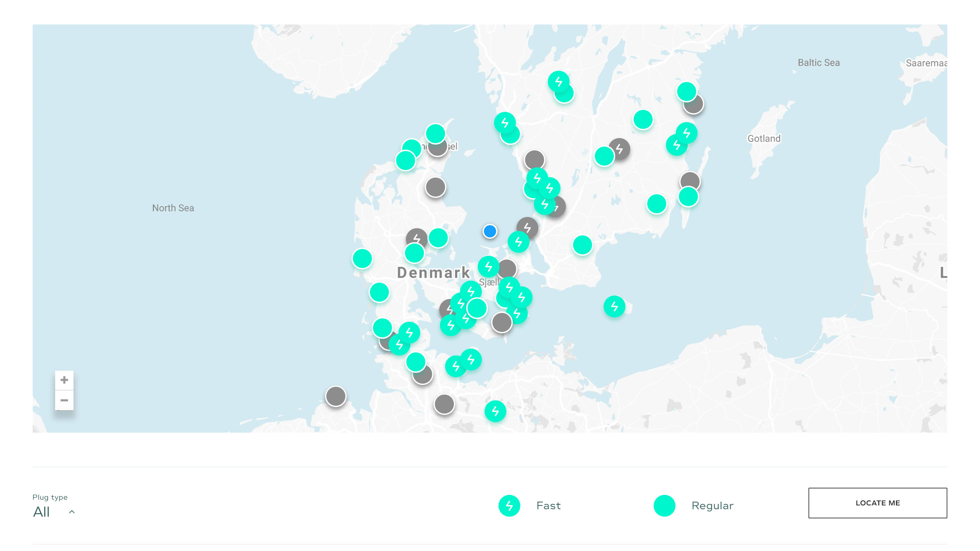Viewport: 980px width, 551px height.
Task: Click the chevron next to All
Action: pos(71,512)
